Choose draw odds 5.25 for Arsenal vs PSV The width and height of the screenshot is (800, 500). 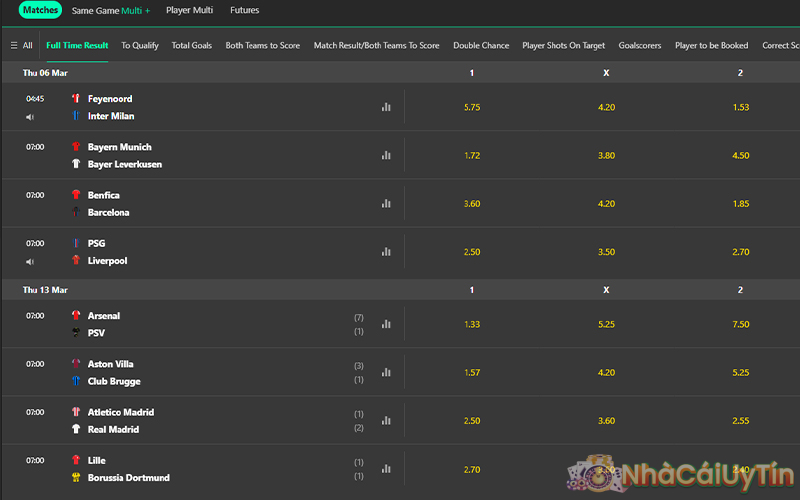pos(606,324)
